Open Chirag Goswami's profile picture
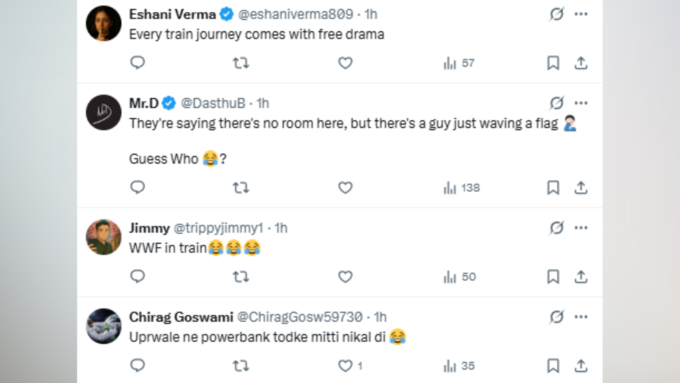This screenshot has width=680, height=383. point(104,326)
